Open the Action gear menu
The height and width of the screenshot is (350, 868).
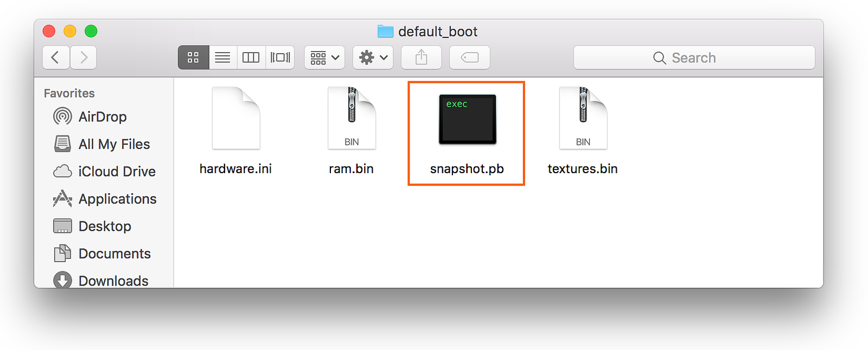[x=373, y=58]
